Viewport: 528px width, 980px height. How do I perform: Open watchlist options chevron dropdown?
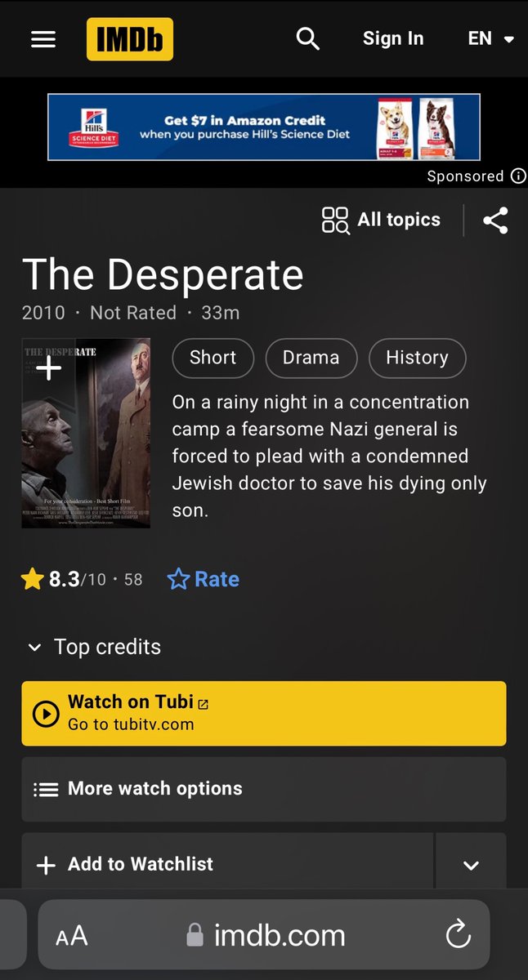click(471, 864)
